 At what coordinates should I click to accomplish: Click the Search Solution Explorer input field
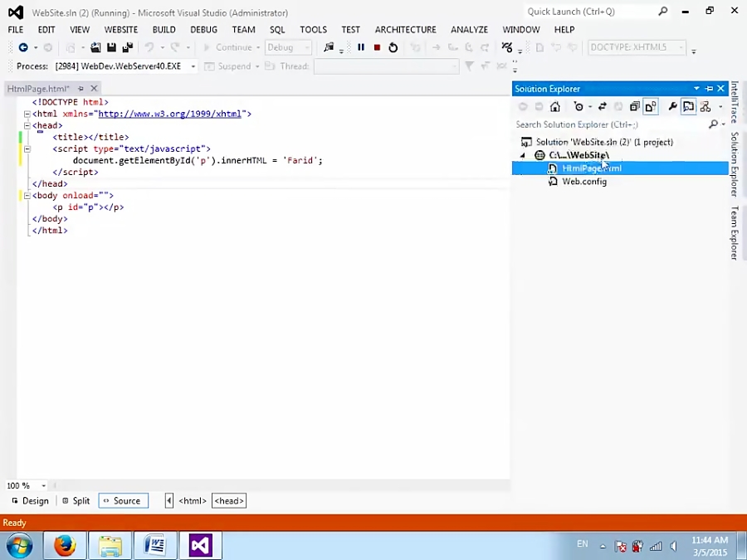611,124
